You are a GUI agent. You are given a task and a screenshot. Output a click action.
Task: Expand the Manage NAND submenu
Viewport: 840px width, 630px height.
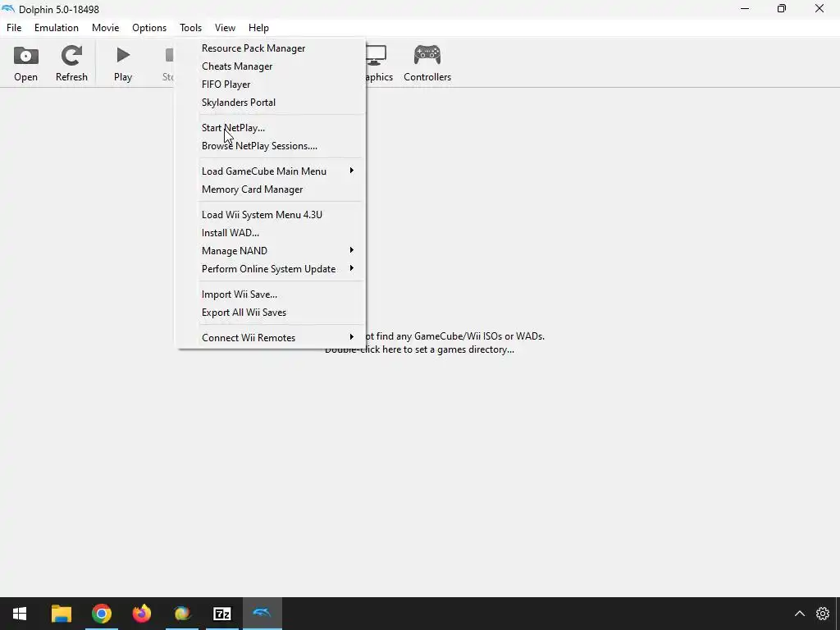(x=272, y=251)
